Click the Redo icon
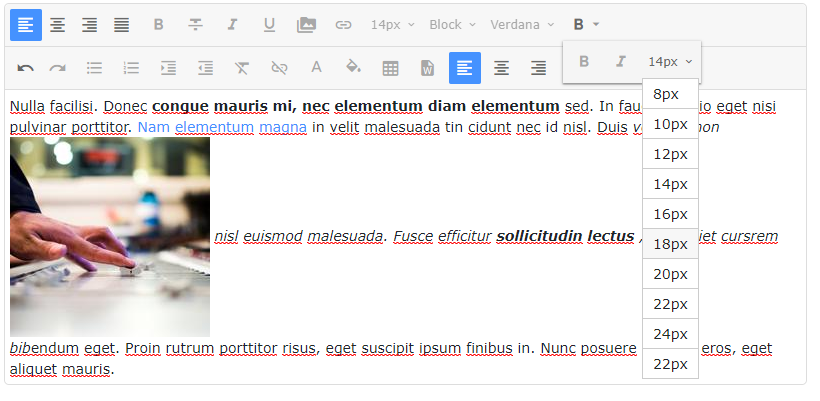Screen dimensions: 820x401 (58, 68)
